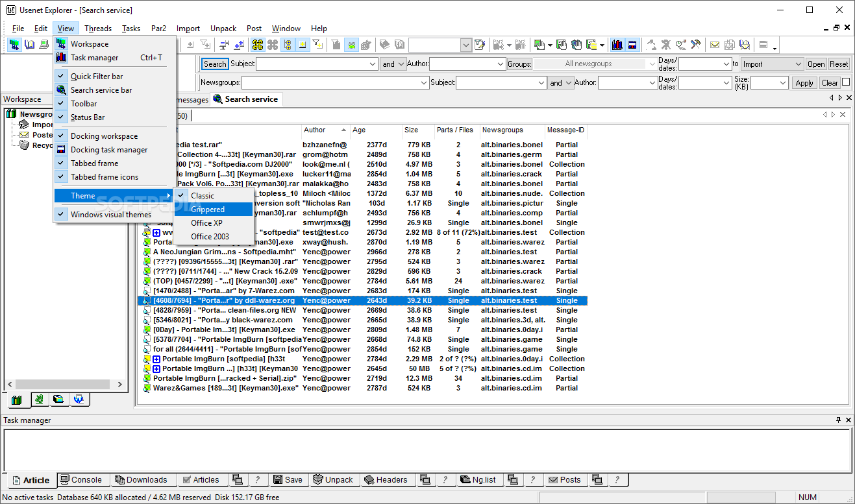
Task: Toggle Quick Filter bar in View menu
Action: click(96, 77)
